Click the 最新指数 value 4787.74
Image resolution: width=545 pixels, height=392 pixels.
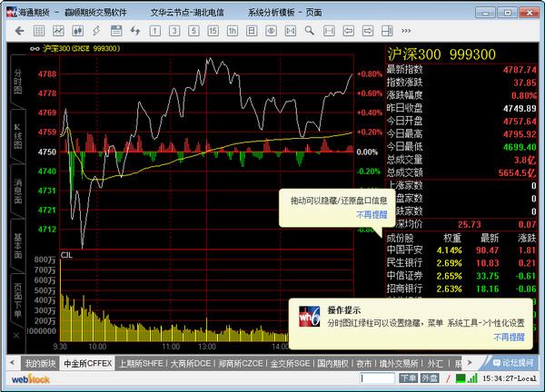coord(520,70)
